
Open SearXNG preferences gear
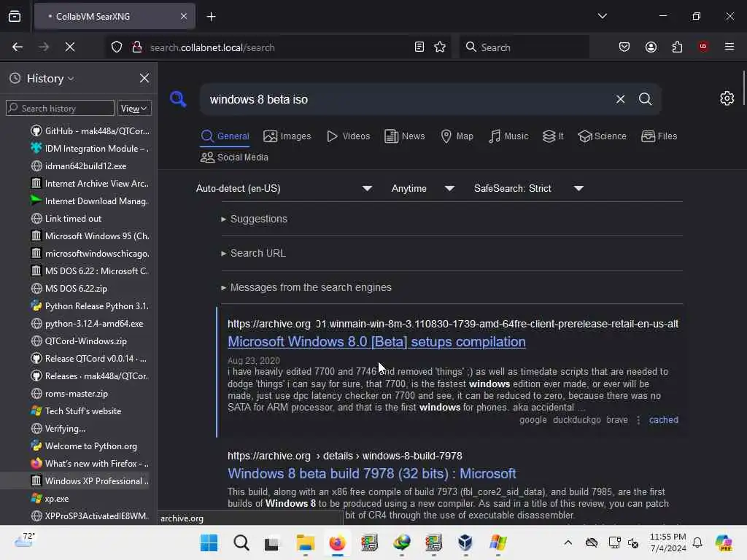(x=727, y=98)
